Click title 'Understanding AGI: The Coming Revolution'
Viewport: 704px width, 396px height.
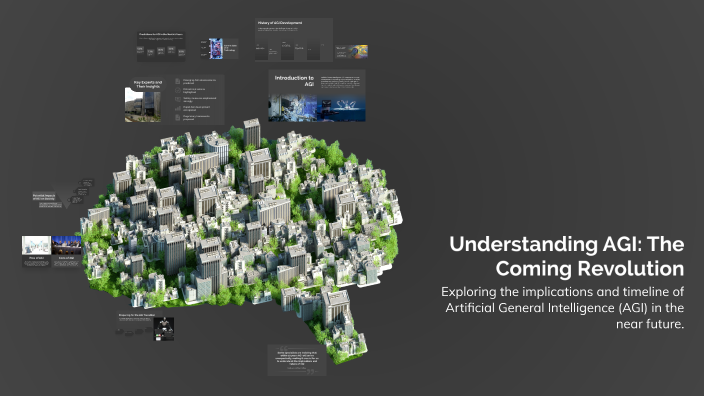click(x=567, y=256)
